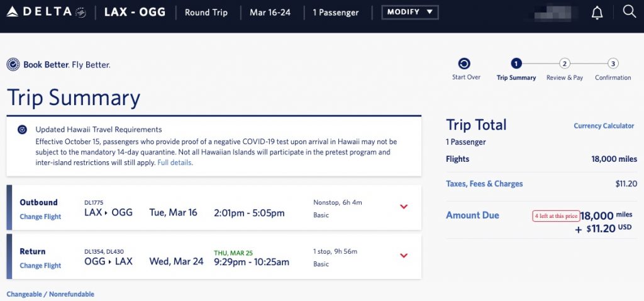Viewport: 644px width, 301px height.
Task: Click Round Trip in the header bar
Action: click(x=206, y=12)
